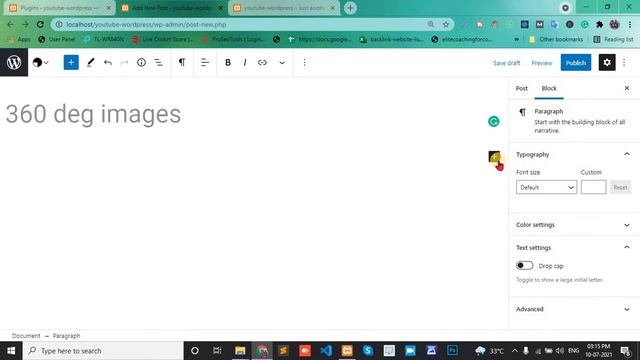
Task: Open the List View outline icon
Action: pos(158,62)
